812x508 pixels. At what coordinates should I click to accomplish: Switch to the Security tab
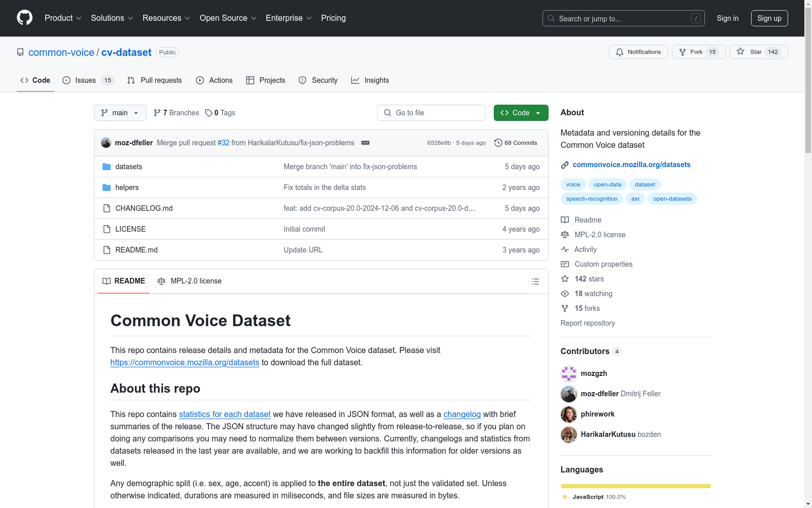318,80
